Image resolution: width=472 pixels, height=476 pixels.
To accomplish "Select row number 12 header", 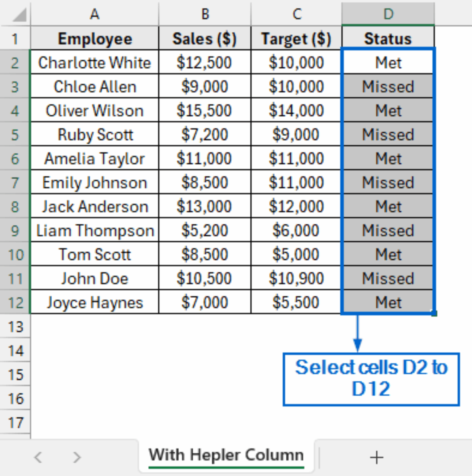I will (15, 302).
